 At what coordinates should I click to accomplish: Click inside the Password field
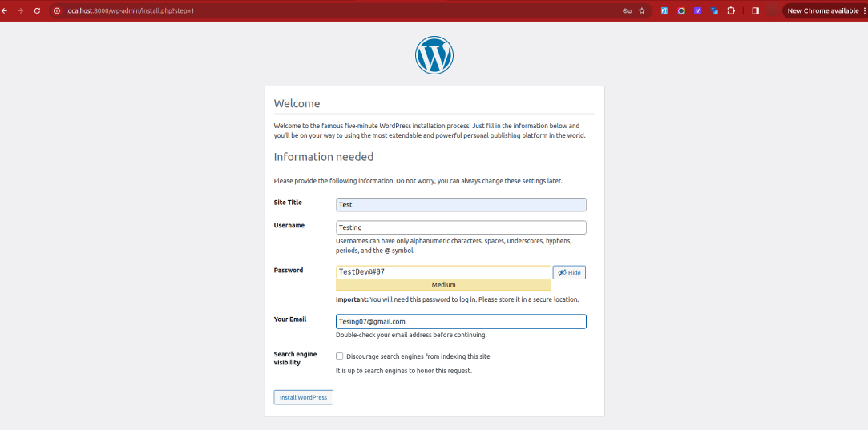tap(443, 272)
